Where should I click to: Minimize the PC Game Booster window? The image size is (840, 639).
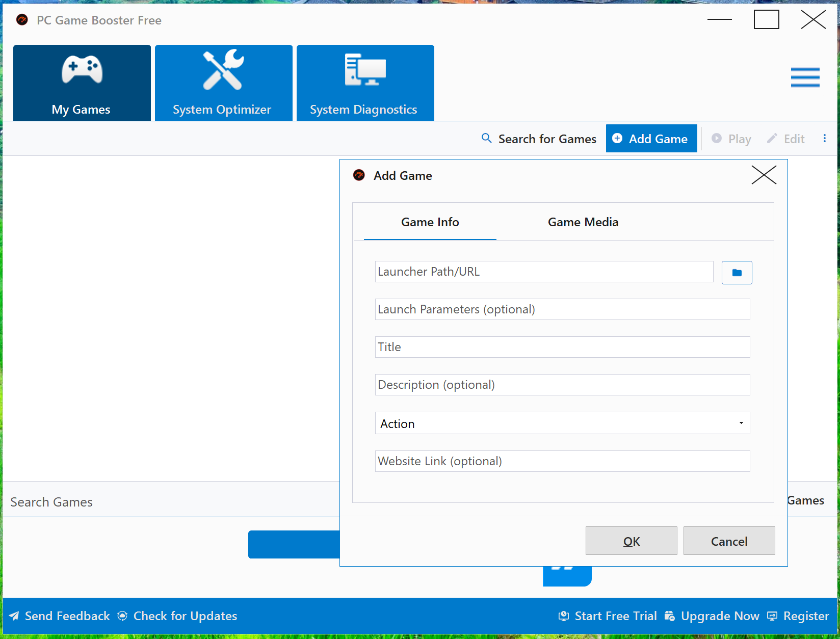[720, 19]
